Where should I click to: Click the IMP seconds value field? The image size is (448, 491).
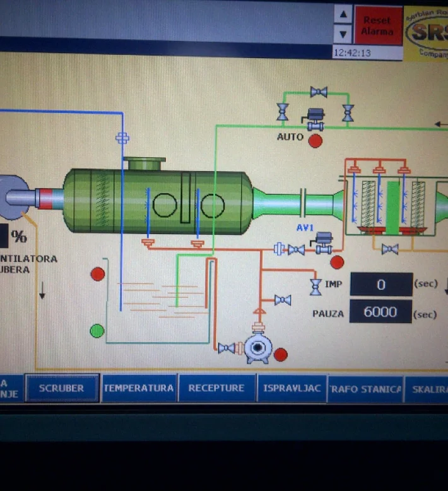[381, 285]
